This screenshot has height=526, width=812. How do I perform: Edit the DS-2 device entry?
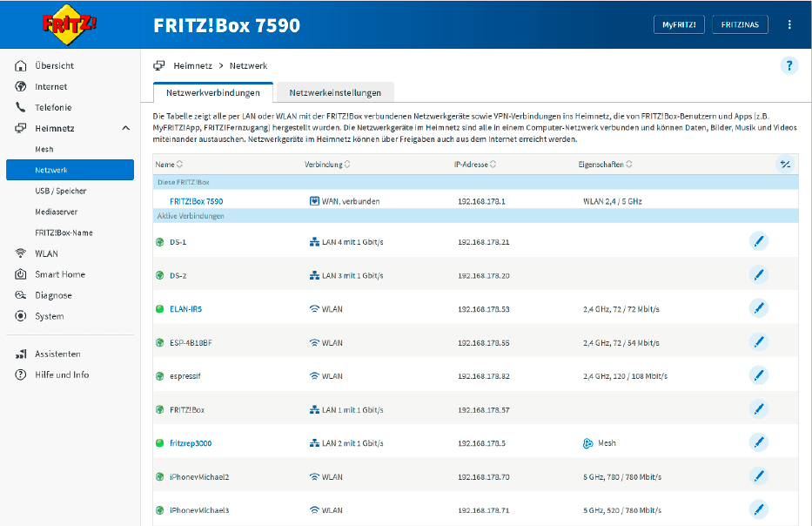pyautogui.click(x=759, y=275)
